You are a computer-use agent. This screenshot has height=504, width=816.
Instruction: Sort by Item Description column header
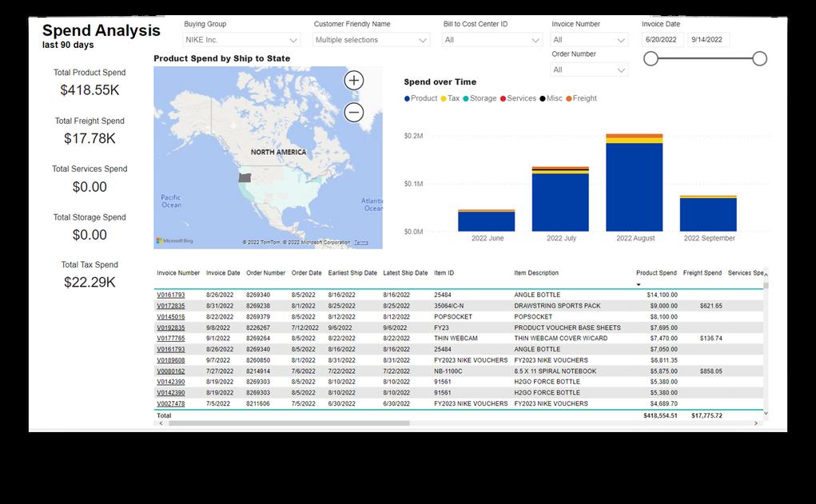click(536, 272)
